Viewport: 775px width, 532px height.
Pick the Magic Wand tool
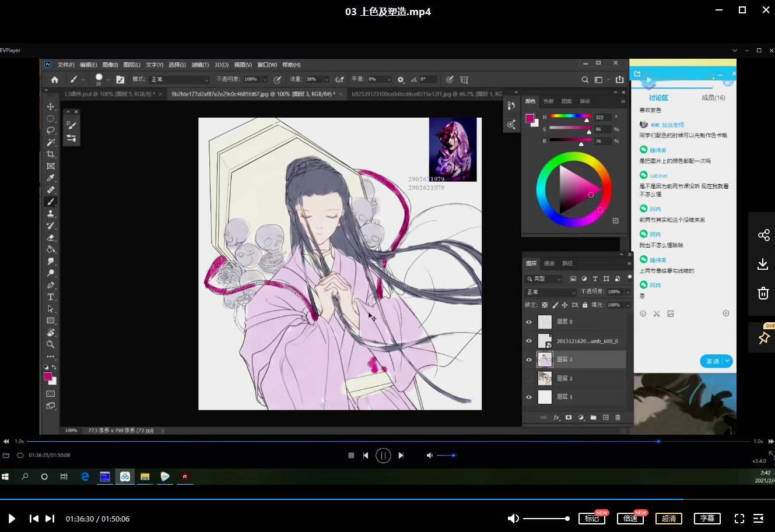point(51,142)
